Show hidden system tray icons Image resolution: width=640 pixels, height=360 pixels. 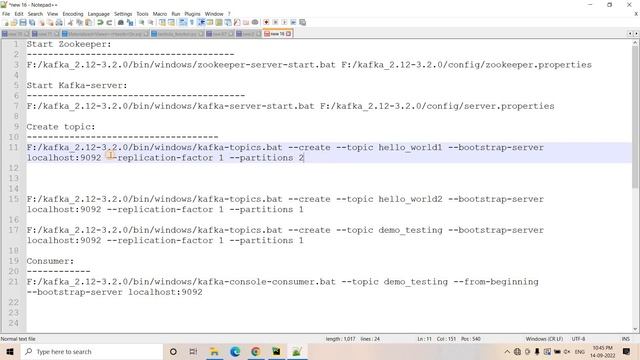(507, 351)
